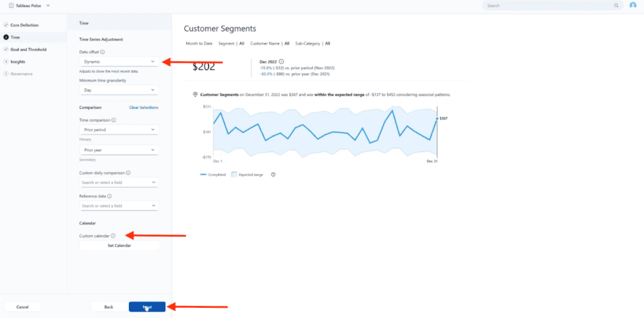Open the user profile avatar
This screenshot has height=318, width=644.
click(633, 5)
